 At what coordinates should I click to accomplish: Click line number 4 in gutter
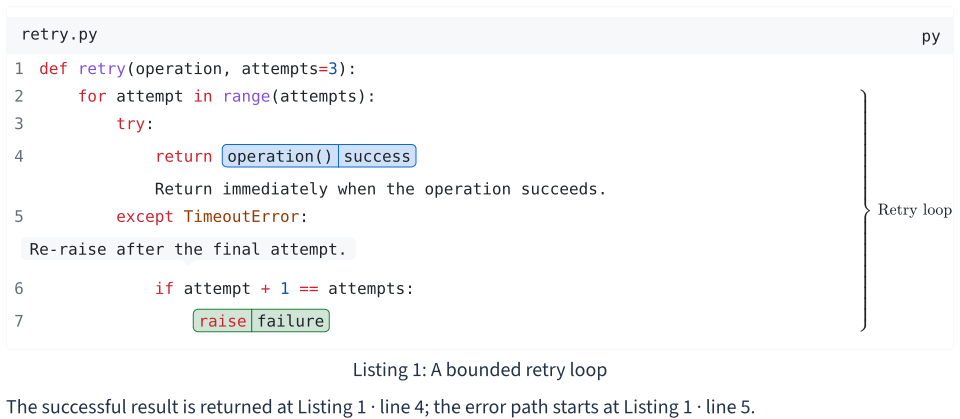point(19,156)
